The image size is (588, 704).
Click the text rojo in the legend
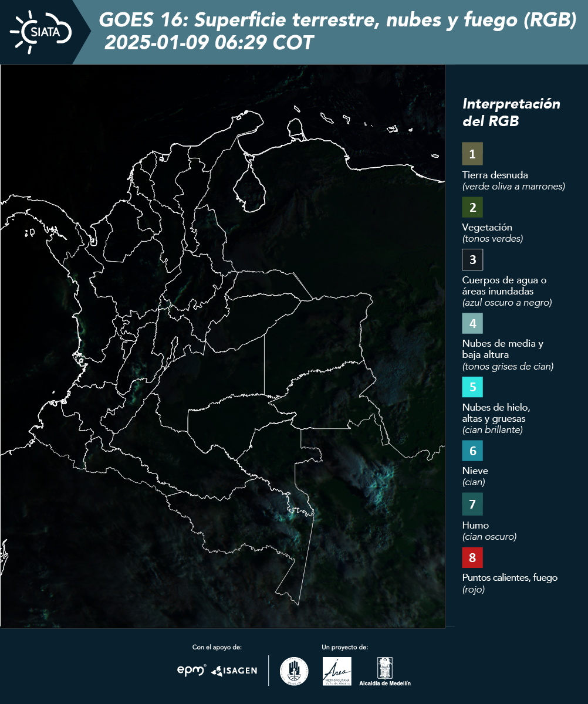pos(474,590)
